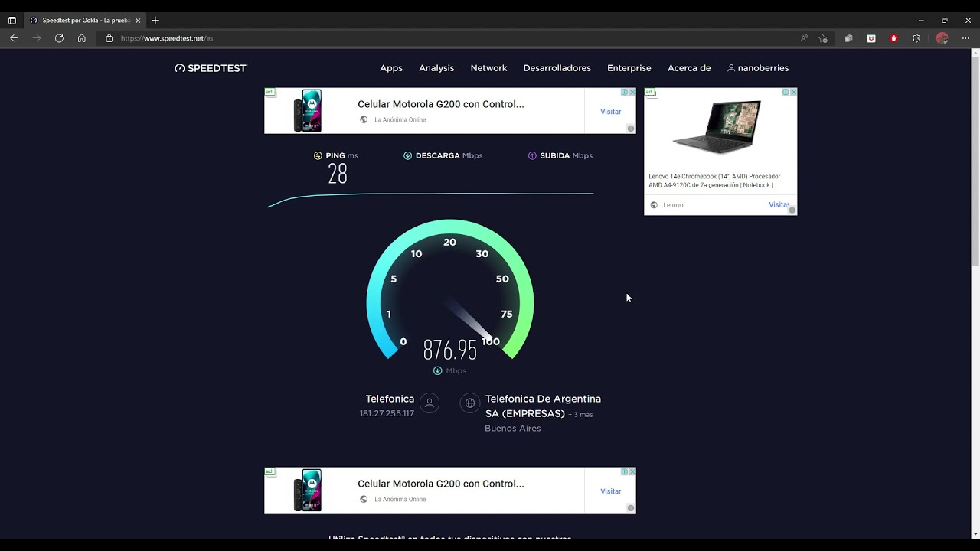Screen dimensions: 980x551
Task: Click the download icon below the speed value
Action: pos(437,370)
